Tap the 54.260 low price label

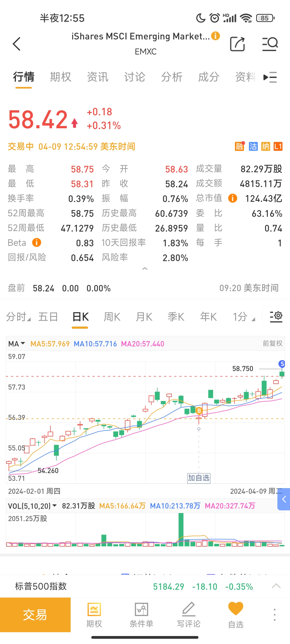48,470
